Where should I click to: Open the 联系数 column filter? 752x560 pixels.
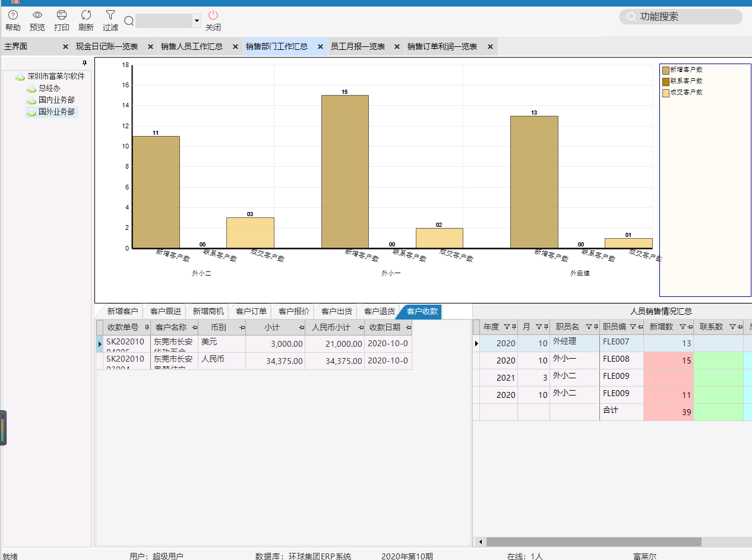tap(732, 327)
